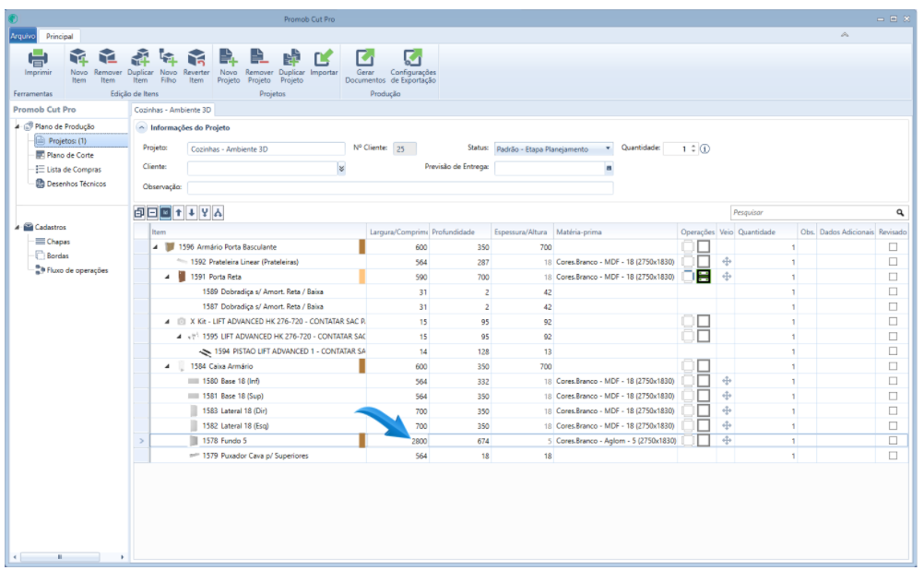Screen dimensions: 924x570
Task: Check Revisado for Fundo 5 row
Action: point(893,441)
